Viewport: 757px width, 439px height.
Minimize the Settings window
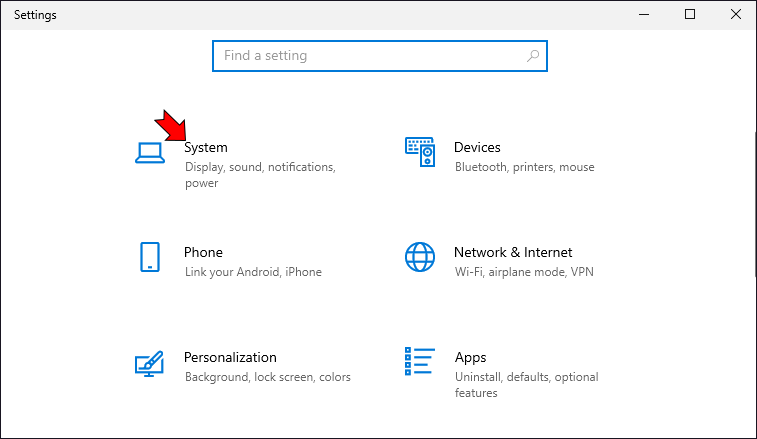[644, 15]
